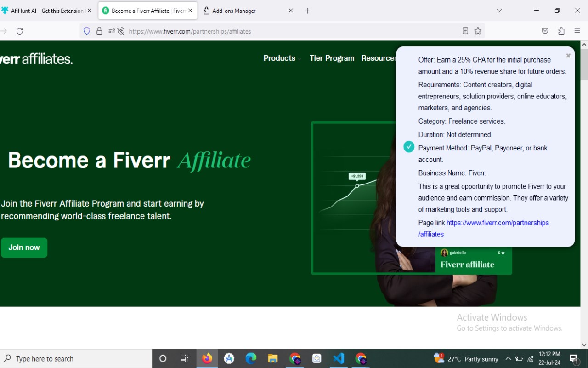
Task: Open File Explorer from the taskbar
Action: (x=273, y=358)
